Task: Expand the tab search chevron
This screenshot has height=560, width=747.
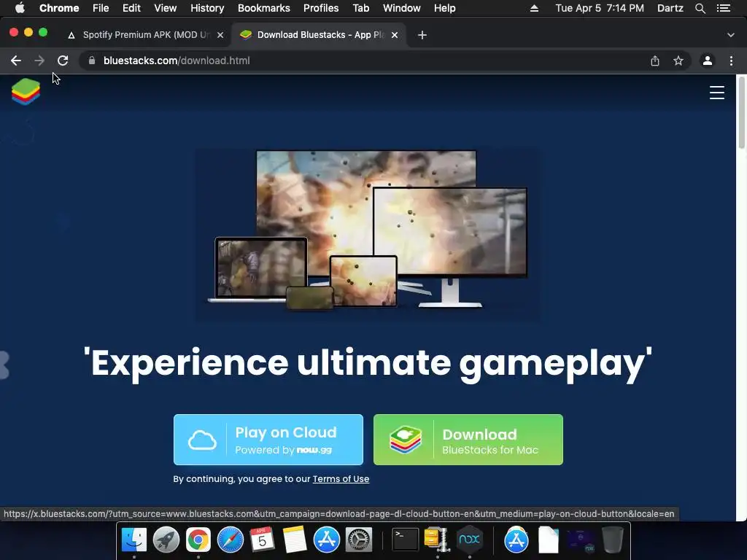Action: tap(731, 35)
